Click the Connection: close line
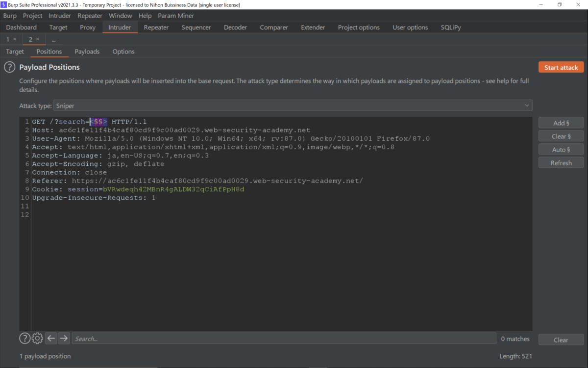This screenshot has width=588, height=368. 69,172
